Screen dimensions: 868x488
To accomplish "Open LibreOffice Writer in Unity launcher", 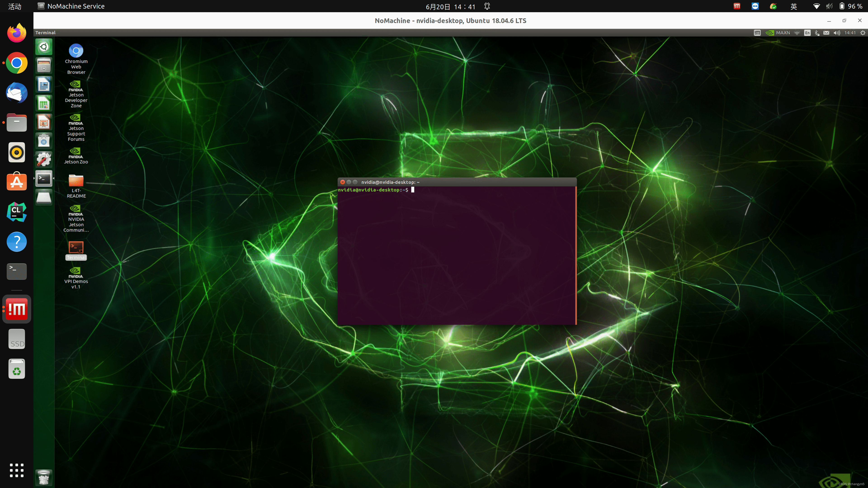I will [44, 84].
